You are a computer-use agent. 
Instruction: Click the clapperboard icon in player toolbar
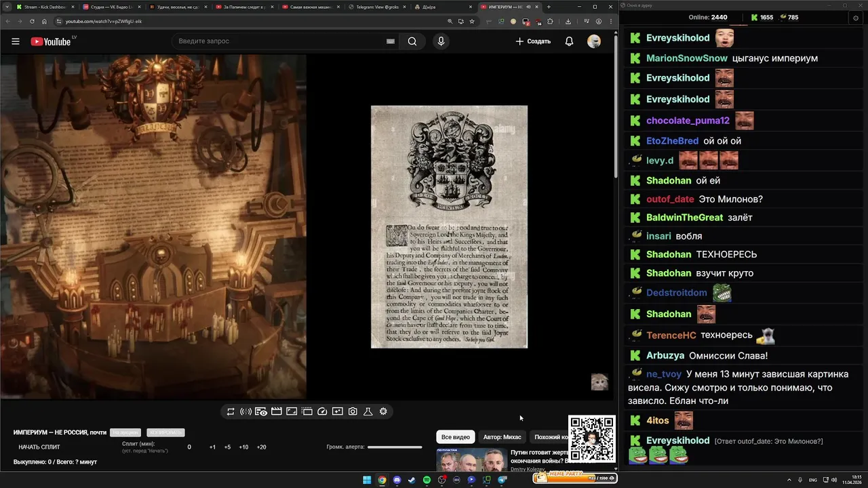pyautogui.click(x=277, y=411)
